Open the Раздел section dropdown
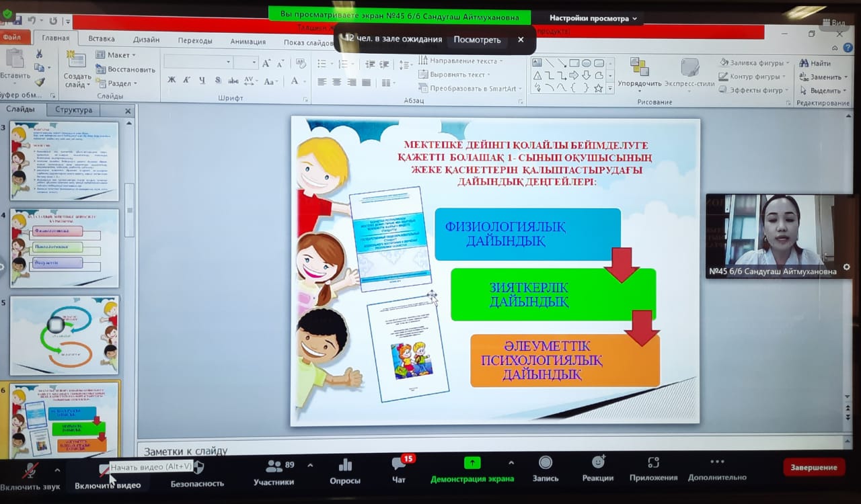Screen dimensions: 861x504 [117, 83]
